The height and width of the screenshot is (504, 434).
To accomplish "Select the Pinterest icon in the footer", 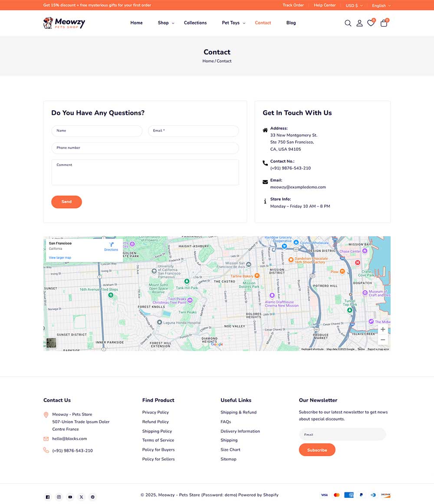I will pyautogui.click(x=92, y=497).
